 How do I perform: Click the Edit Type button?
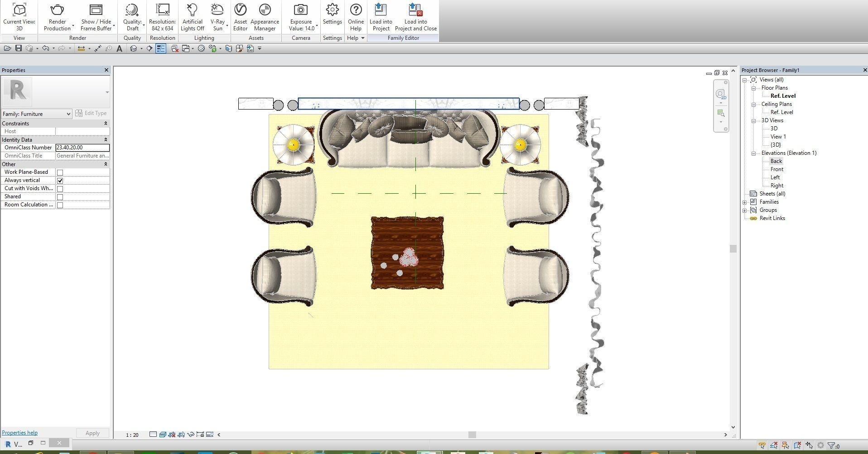point(91,114)
